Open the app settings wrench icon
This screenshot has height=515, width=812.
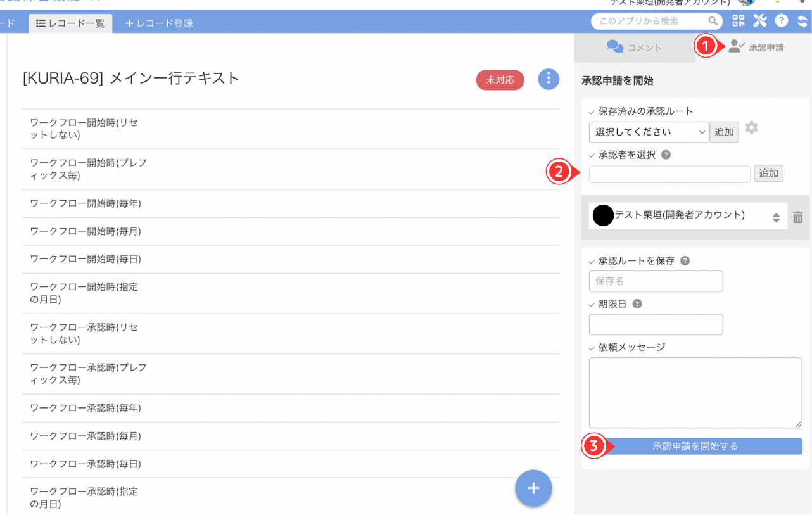pos(759,20)
